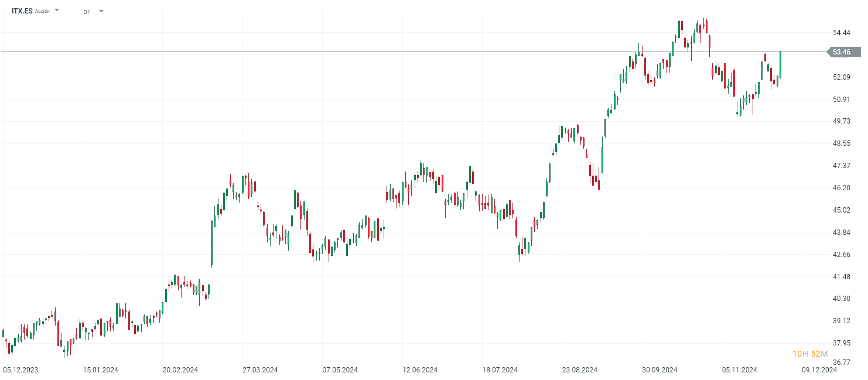The image size is (868, 380).
Task: Click the 10H 52M candle countdown timer
Action: click(x=810, y=354)
